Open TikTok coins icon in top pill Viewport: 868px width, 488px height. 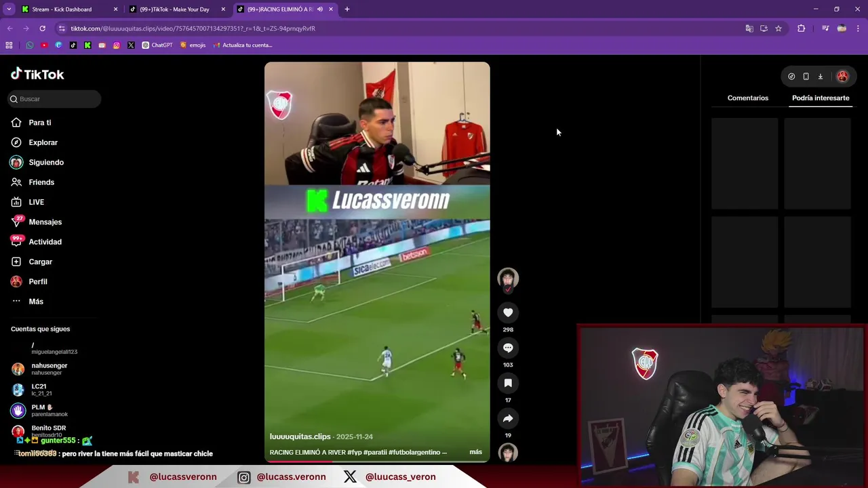pos(791,77)
